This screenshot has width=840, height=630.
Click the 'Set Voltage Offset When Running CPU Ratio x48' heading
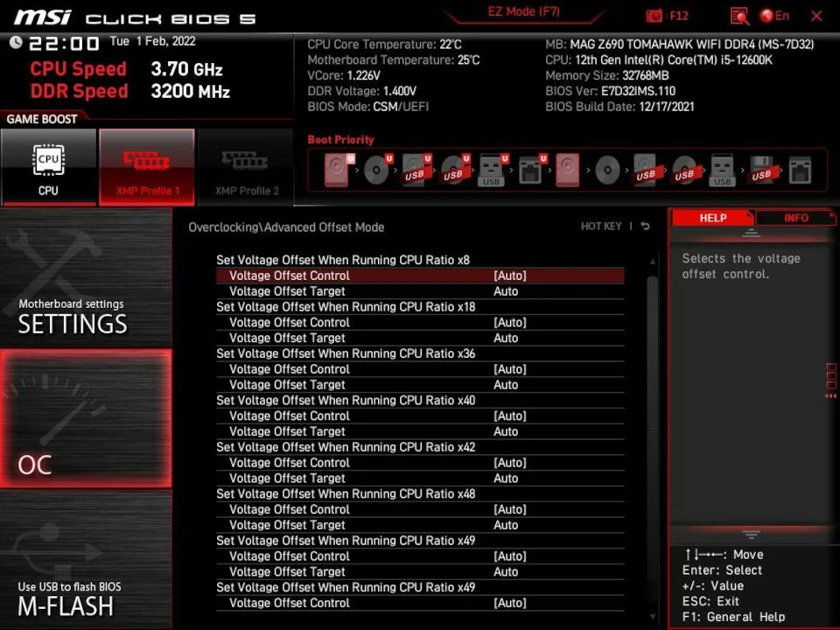(x=346, y=493)
